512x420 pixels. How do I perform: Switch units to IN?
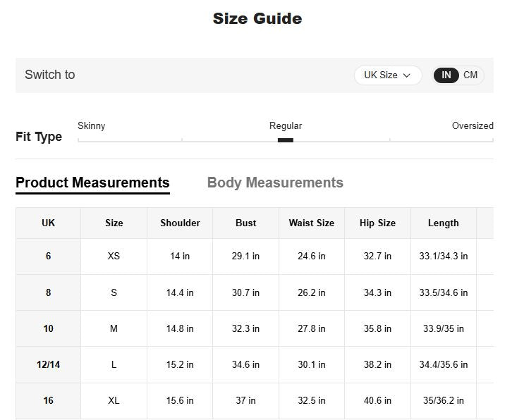446,75
